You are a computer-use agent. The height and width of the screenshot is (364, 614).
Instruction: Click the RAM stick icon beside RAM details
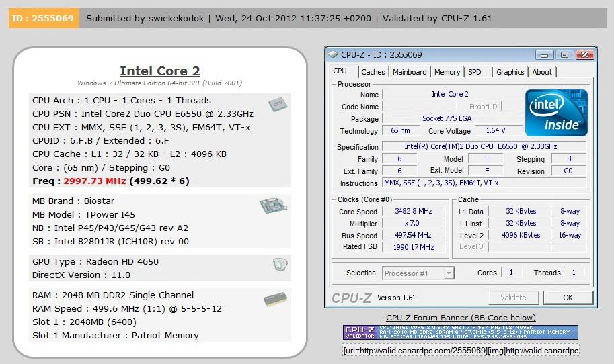(x=275, y=299)
